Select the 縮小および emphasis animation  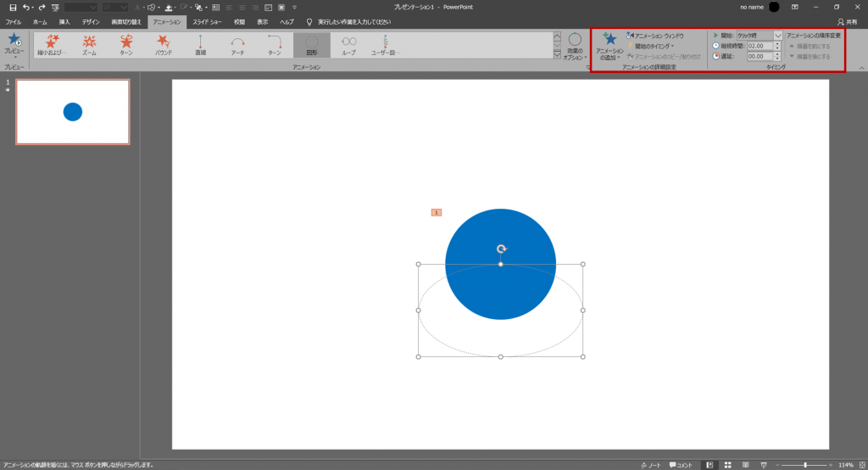[52, 45]
